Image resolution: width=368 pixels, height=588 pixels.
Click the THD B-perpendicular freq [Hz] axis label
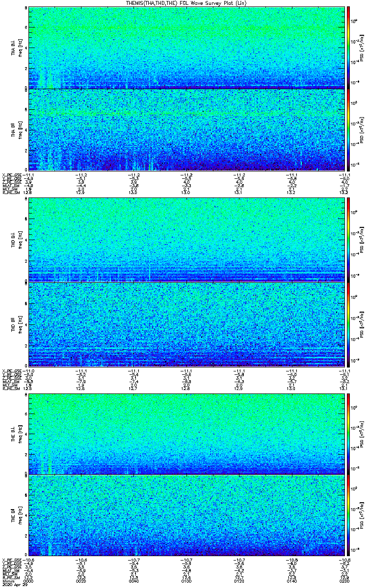coord(20,240)
